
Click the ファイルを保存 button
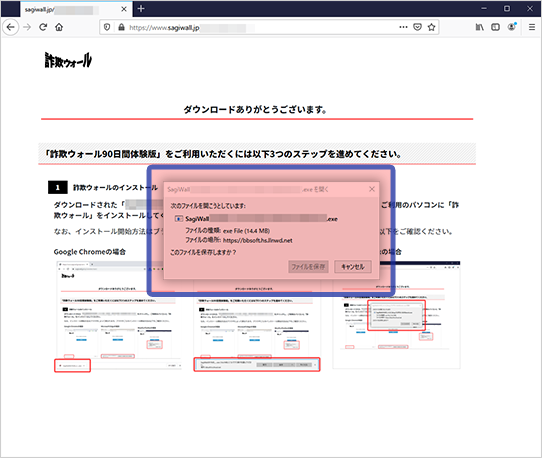308,267
